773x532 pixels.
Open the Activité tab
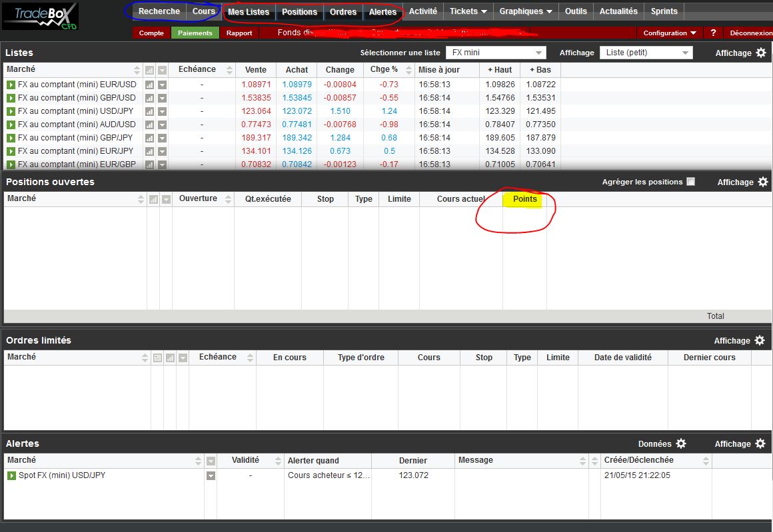423,11
